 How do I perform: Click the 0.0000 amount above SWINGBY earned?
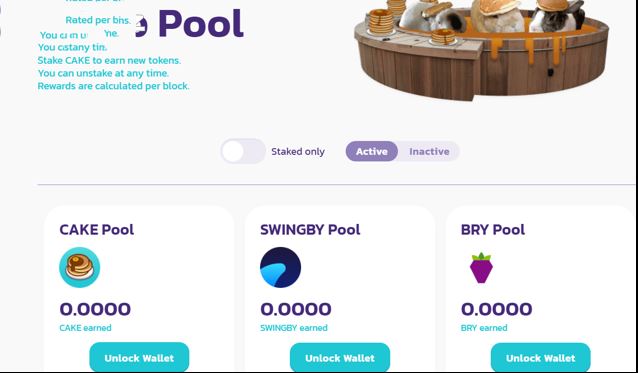pos(296,309)
